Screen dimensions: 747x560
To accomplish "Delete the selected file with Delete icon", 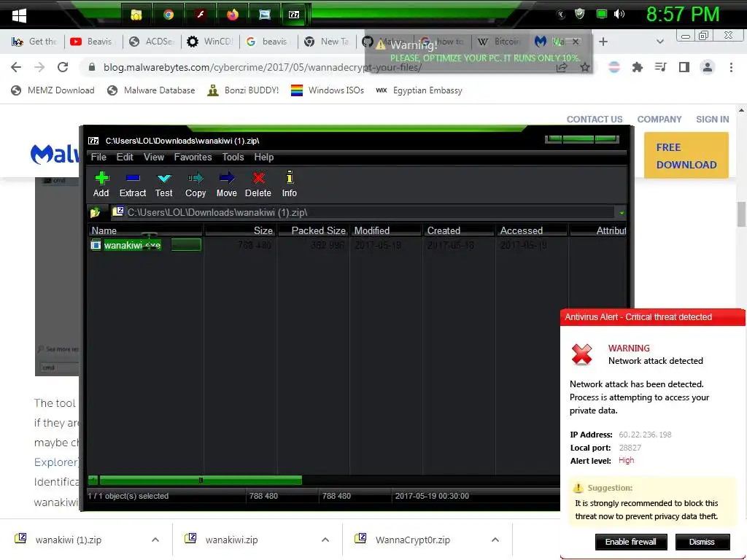I will pyautogui.click(x=258, y=184).
